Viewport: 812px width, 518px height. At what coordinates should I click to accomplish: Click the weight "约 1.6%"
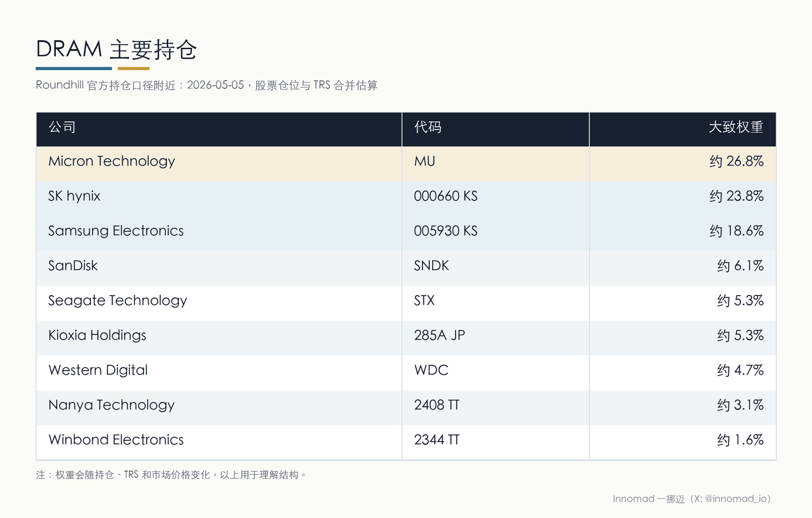pyautogui.click(x=740, y=440)
